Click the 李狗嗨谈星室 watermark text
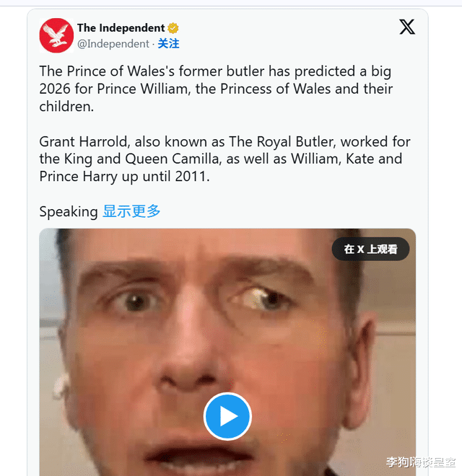 (x=420, y=462)
